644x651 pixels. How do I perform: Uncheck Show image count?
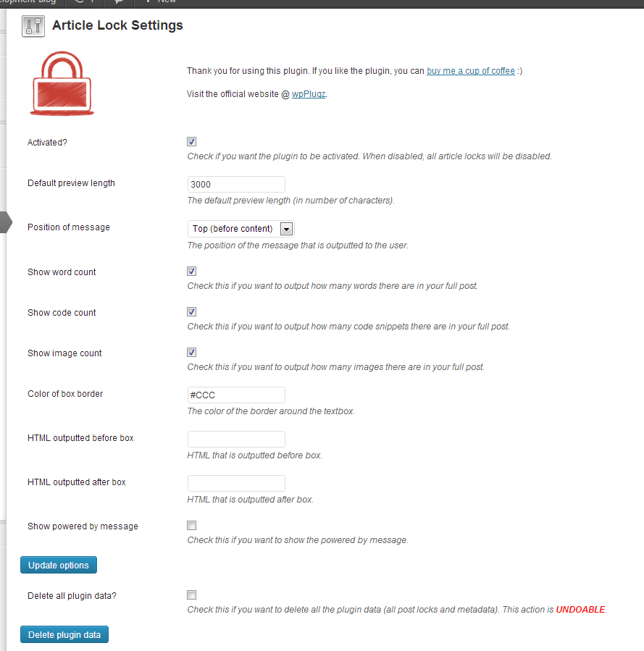coord(191,352)
